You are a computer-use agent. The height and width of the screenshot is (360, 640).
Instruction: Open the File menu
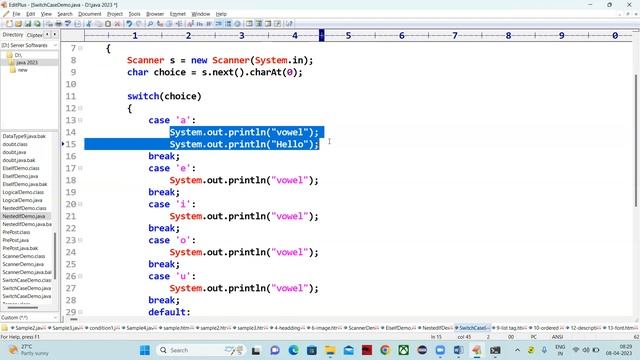16,14
